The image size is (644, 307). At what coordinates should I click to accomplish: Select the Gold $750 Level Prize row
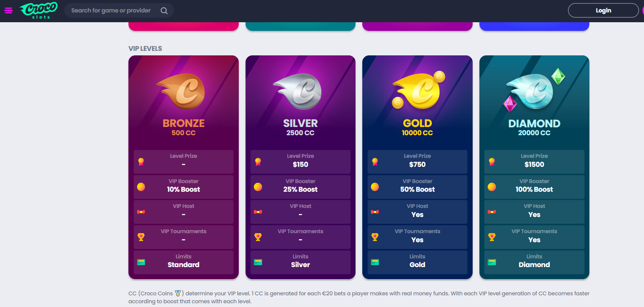pyautogui.click(x=417, y=162)
